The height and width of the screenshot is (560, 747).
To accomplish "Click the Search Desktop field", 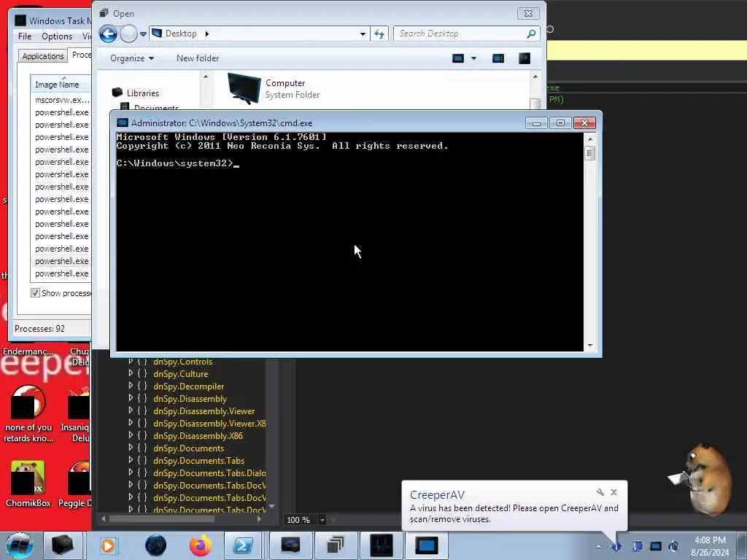I will [460, 34].
